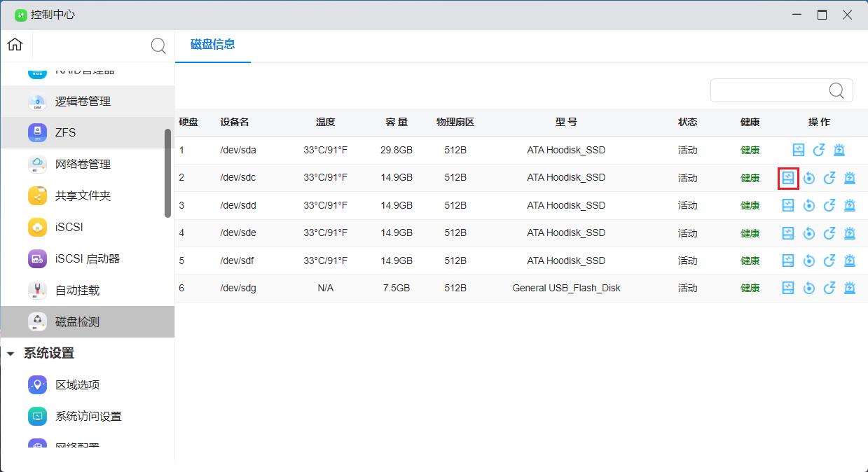Click the disk health check icon for /dev/sdc
Screen dimensions: 868x472
point(788,178)
